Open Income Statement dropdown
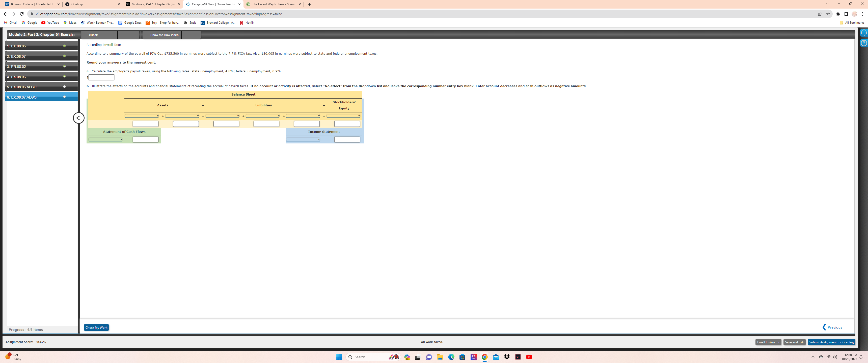 tap(303, 139)
